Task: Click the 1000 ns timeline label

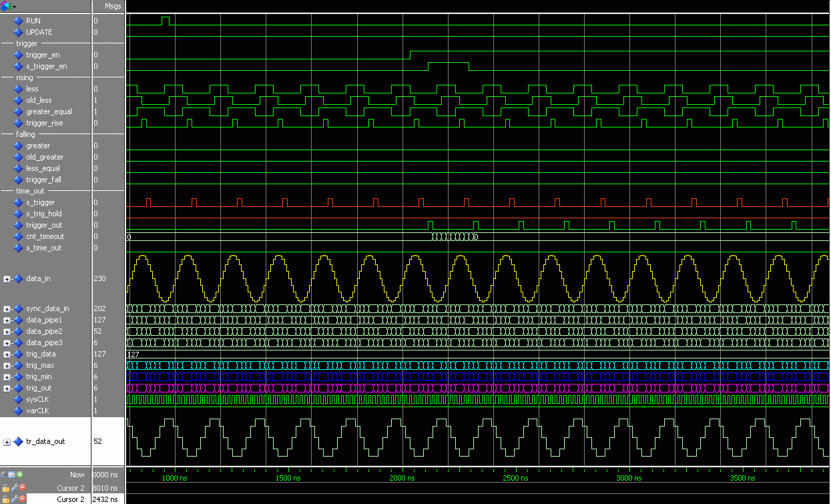Action: [175, 479]
